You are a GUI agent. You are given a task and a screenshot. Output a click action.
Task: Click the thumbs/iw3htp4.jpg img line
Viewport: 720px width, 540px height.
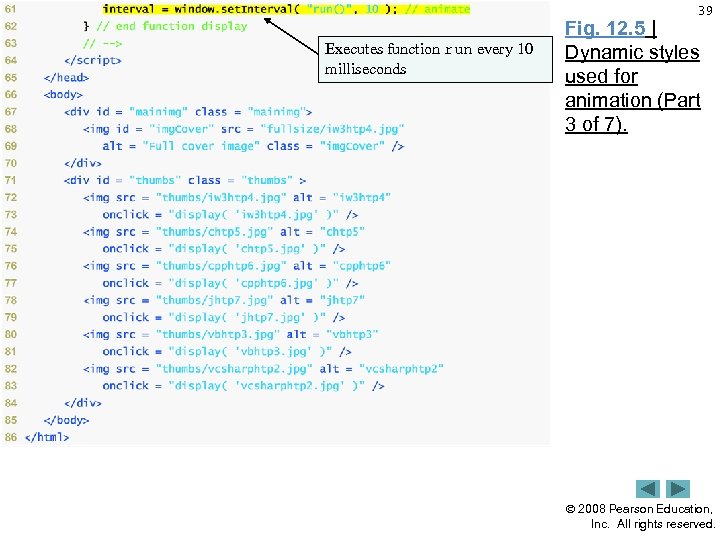pos(237,197)
